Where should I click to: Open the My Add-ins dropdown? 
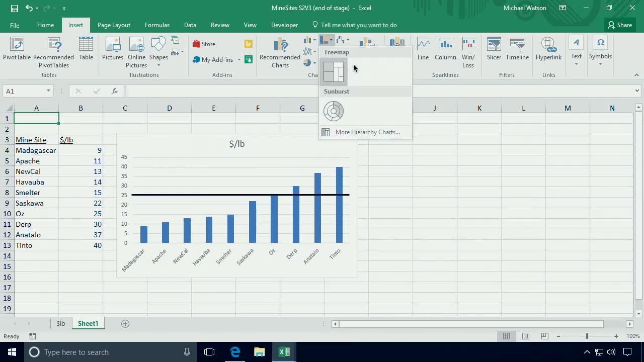click(x=239, y=60)
